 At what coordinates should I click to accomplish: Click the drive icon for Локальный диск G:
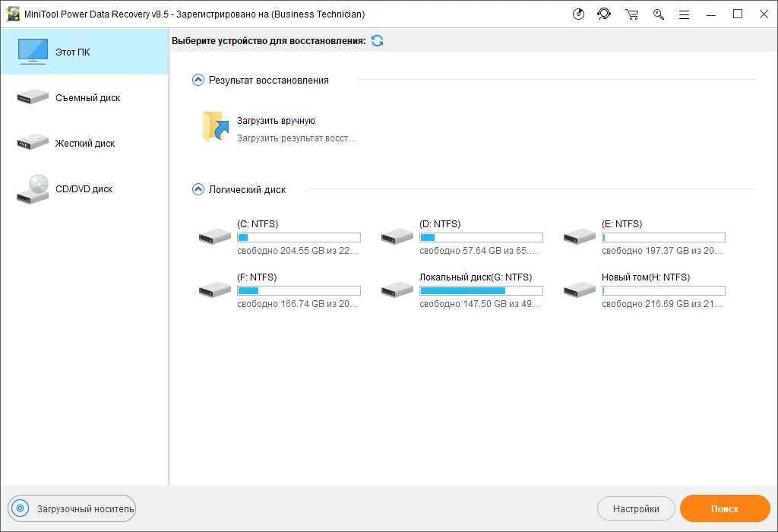tap(397, 290)
